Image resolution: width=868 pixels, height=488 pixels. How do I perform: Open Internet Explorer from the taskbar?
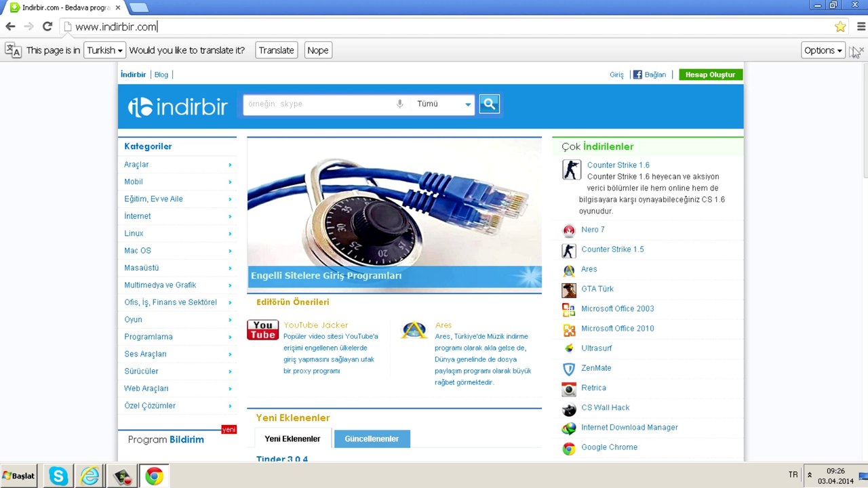90,476
